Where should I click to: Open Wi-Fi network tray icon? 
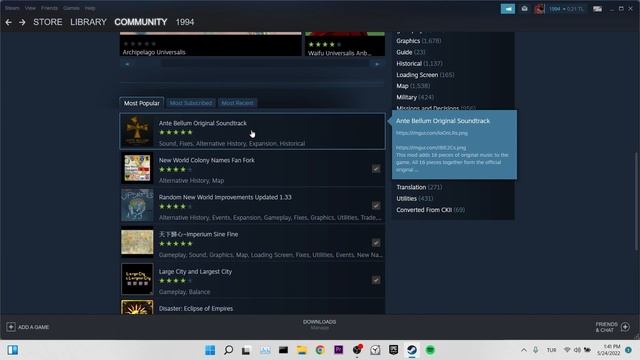(567, 350)
